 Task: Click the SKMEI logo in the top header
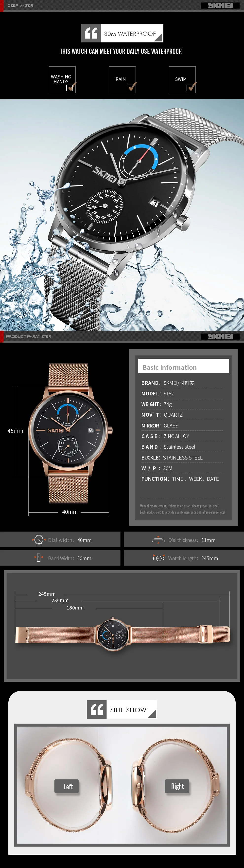pos(220,5)
